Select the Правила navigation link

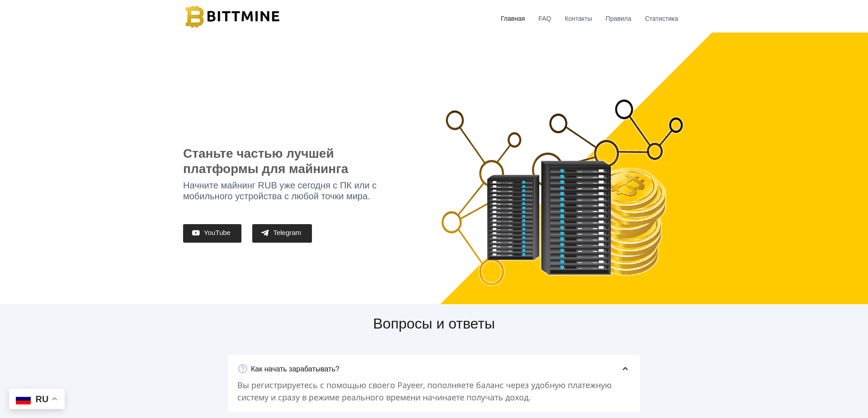618,19
